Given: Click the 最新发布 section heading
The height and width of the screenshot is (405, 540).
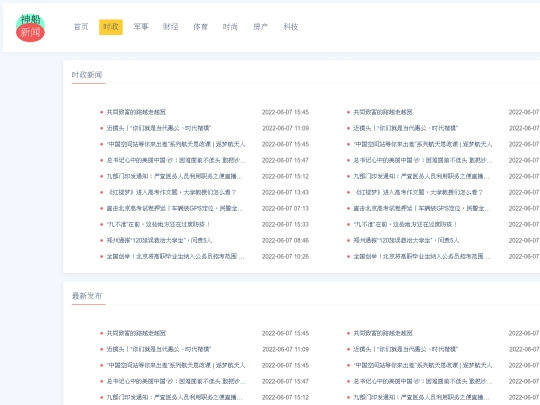Looking at the screenshot, I should click(87, 296).
